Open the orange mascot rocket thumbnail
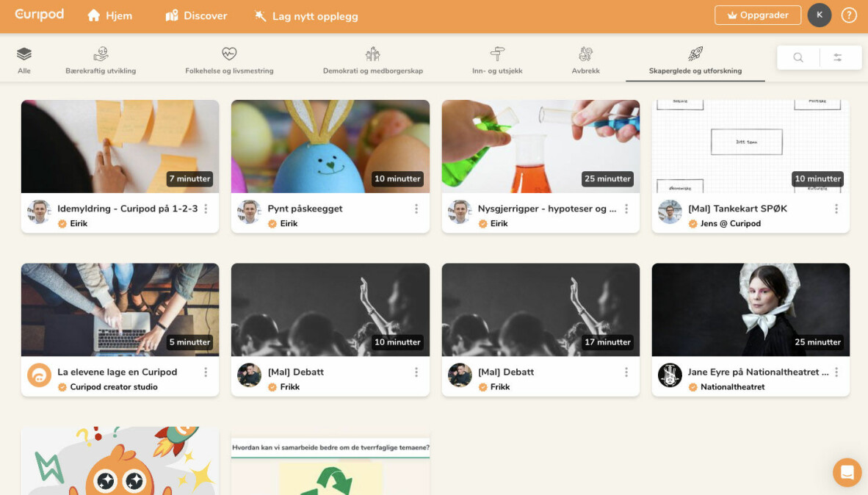The width and height of the screenshot is (868, 495). (120, 460)
